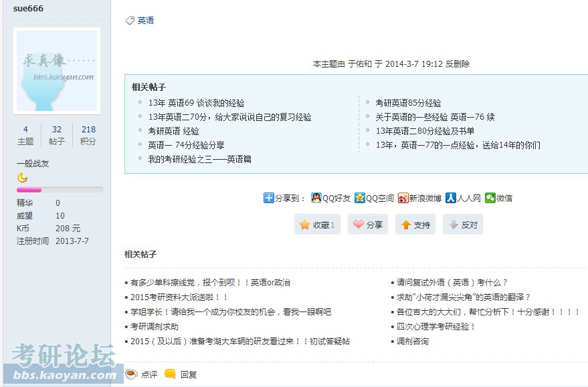Click the 微信 share icon
Image resolution: width=588 pixels, height=387 pixels.
(x=490, y=198)
